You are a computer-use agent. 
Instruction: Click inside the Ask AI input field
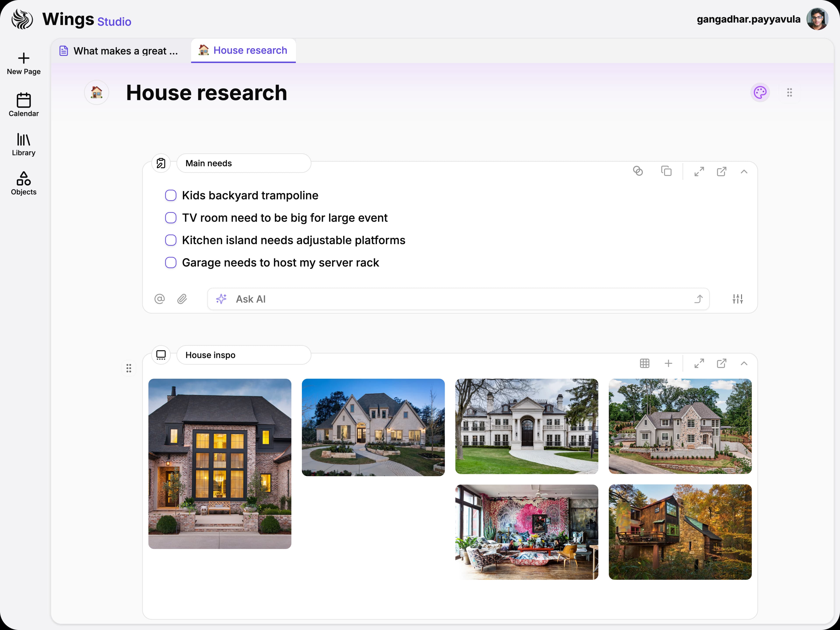[418, 299]
